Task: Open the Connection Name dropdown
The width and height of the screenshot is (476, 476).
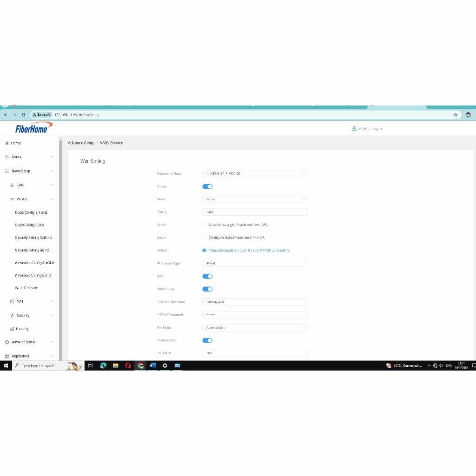Action: (x=255, y=174)
